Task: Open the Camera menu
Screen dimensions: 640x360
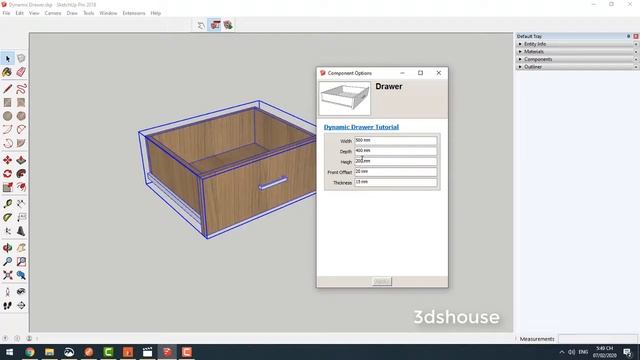Action: (53, 13)
